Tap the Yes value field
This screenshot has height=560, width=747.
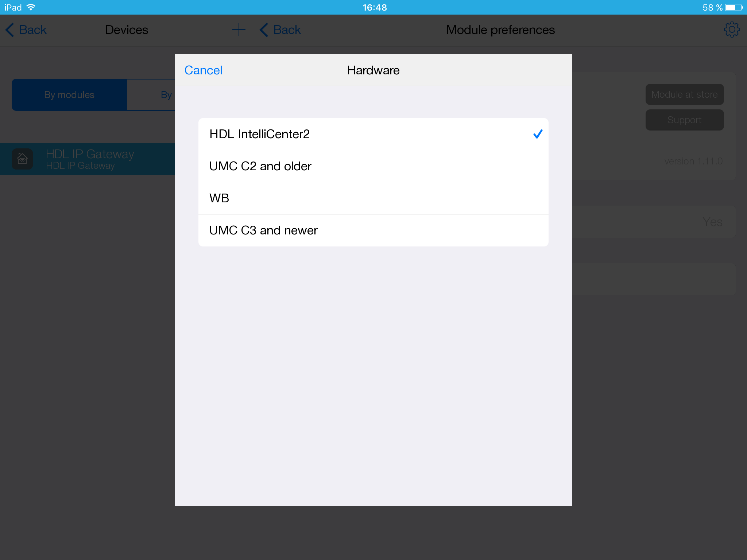(x=712, y=222)
